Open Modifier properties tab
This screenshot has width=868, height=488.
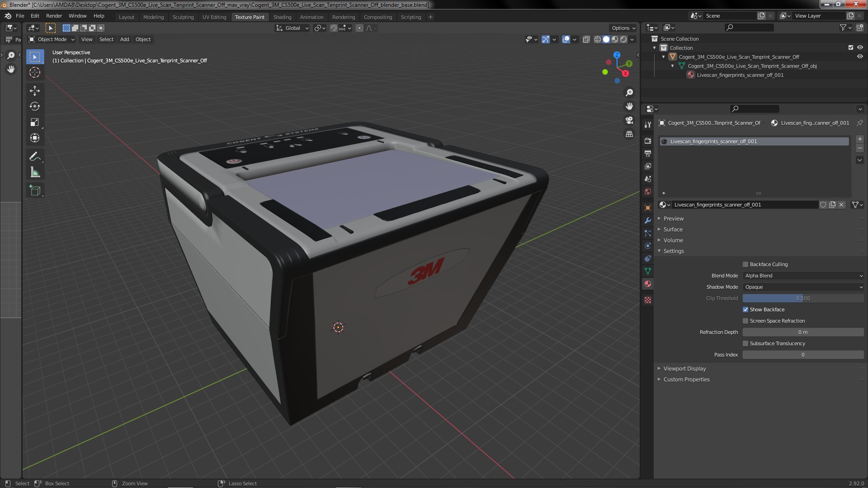(x=648, y=221)
